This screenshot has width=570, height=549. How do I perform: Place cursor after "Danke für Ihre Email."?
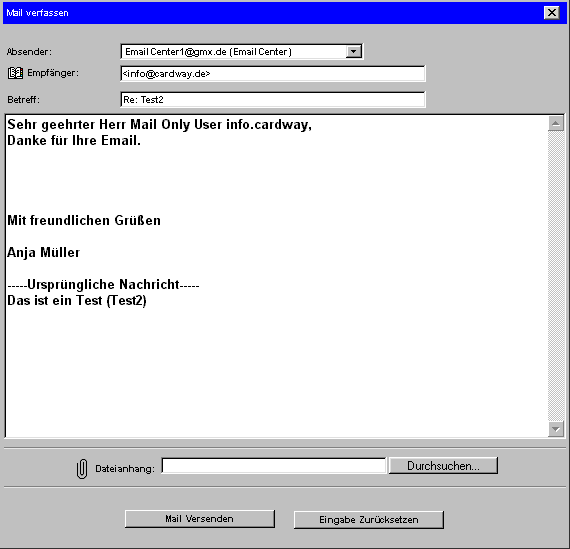tap(142, 140)
